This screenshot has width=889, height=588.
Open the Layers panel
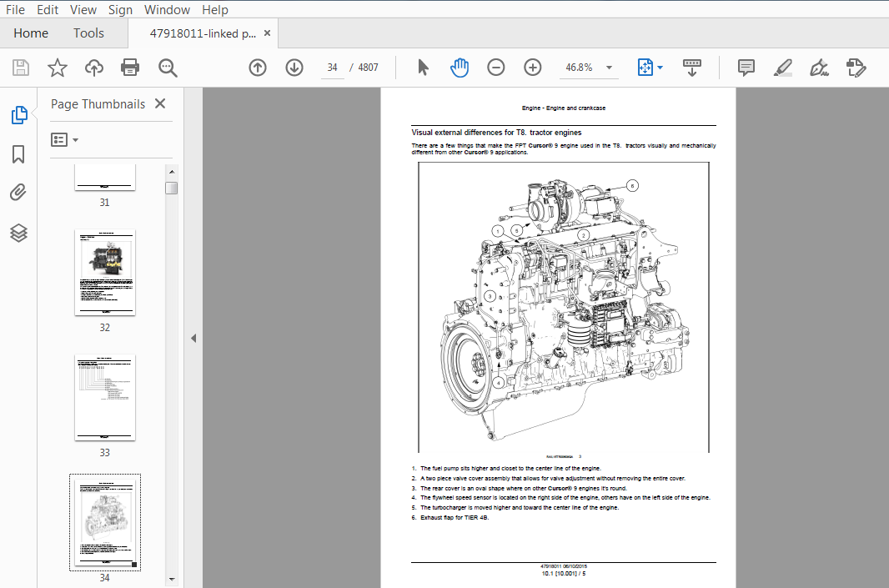click(18, 233)
